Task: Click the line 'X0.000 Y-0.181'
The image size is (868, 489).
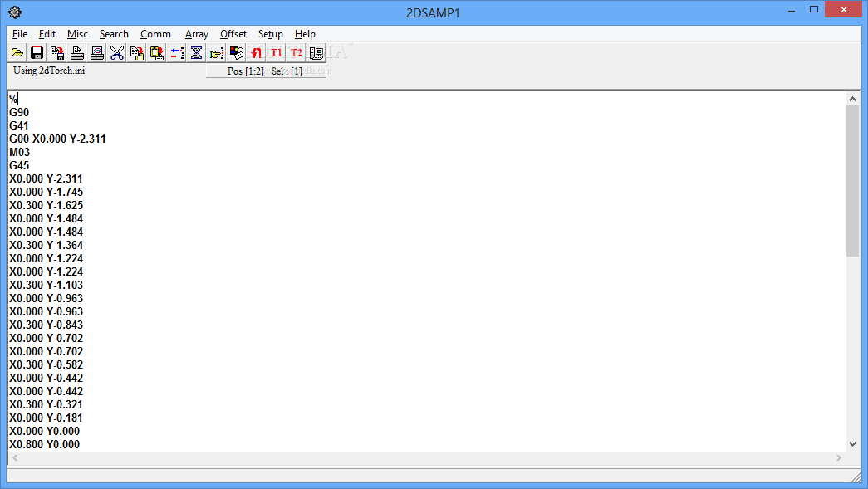Action: [46, 418]
